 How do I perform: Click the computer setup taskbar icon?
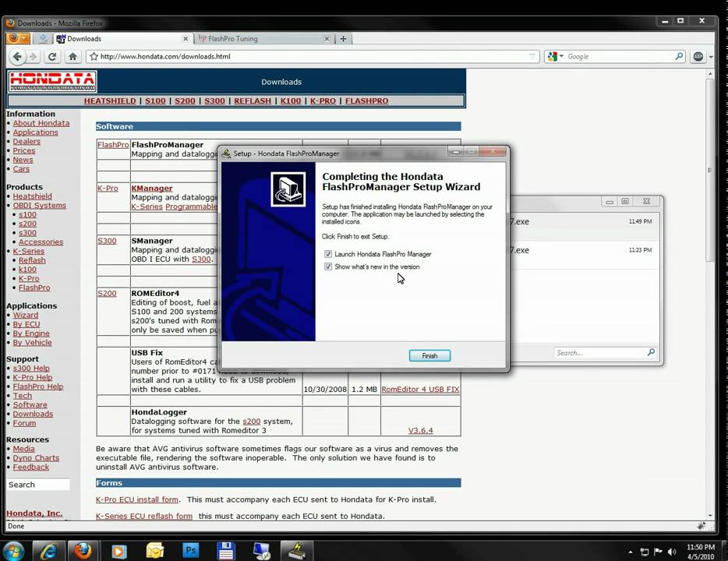point(262,551)
